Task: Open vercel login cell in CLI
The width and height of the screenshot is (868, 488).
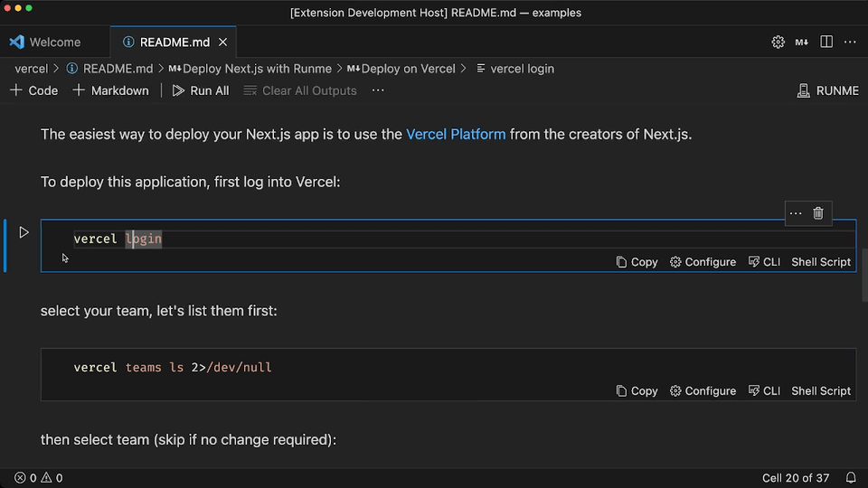Action: coord(765,262)
